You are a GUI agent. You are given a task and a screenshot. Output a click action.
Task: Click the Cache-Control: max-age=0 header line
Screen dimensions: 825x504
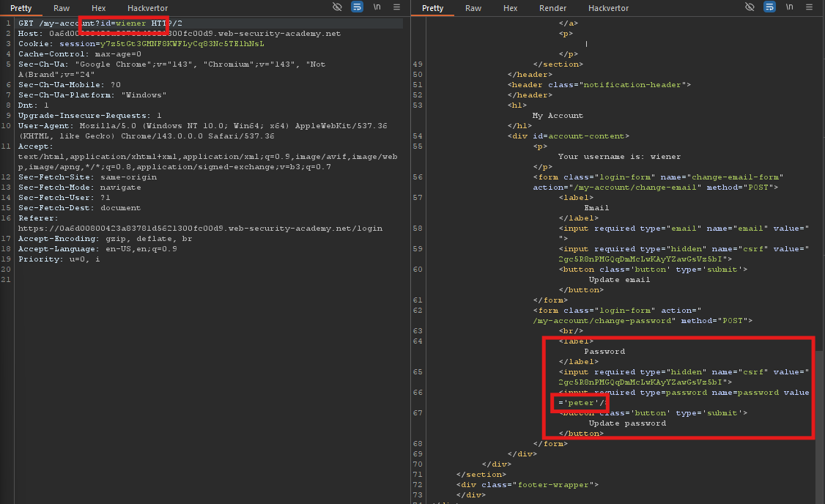(79, 54)
